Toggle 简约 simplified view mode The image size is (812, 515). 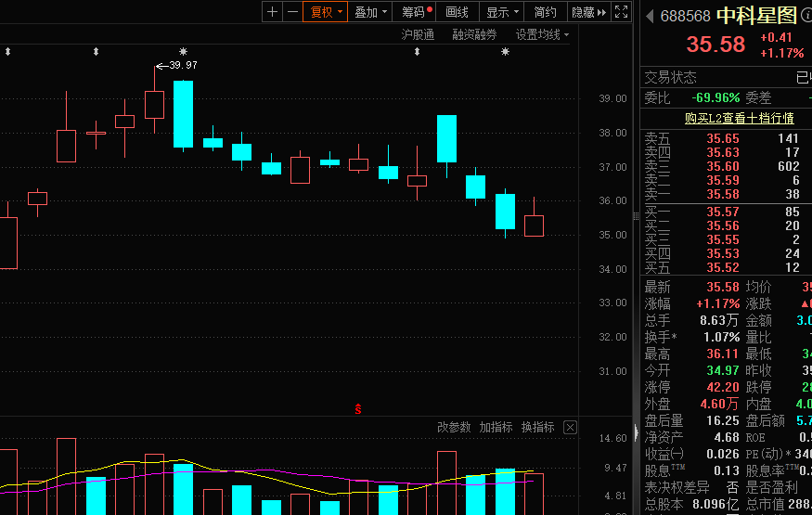pyautogui.click(x=546, y=12)
